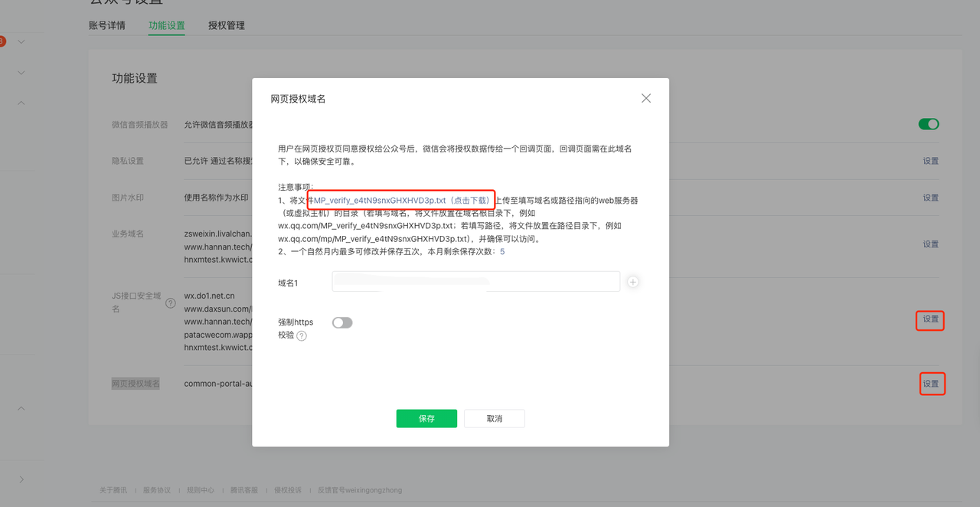Enable the 强制https校验 switch

pos(342,322)
